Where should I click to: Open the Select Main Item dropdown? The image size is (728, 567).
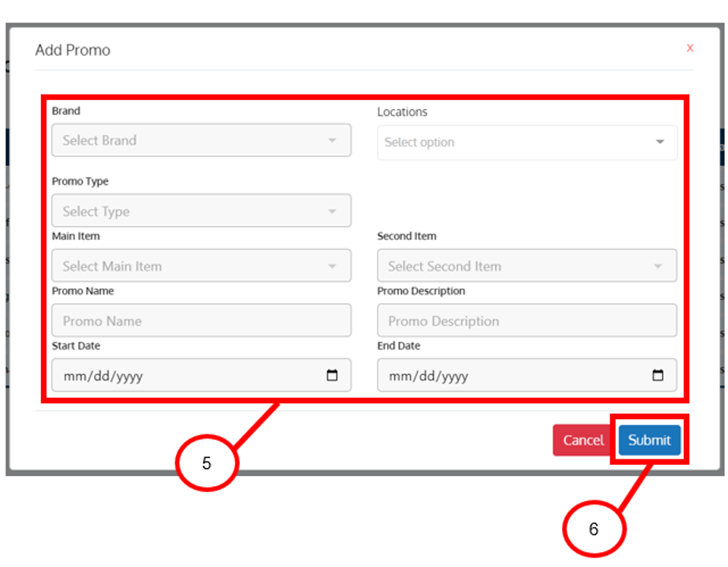pos(201,266)
